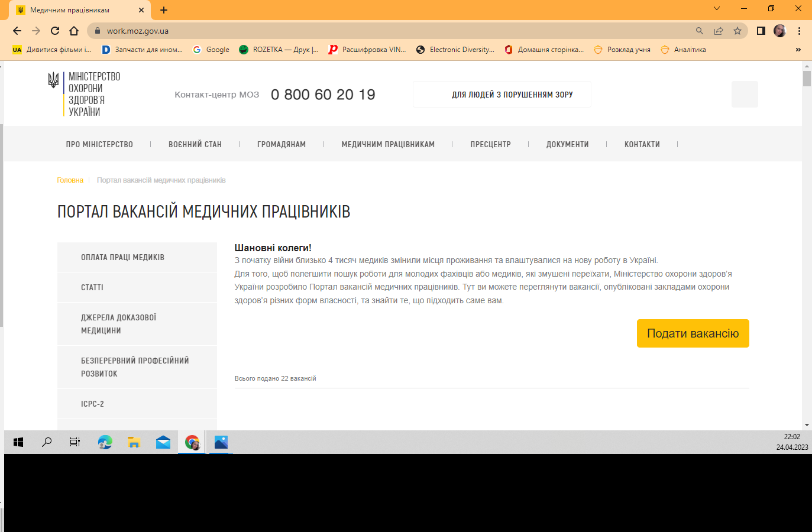Launch Microsoft Edge from the taskbar
Viewport: 812px width, 532px height.
click(x=105, y=442)
